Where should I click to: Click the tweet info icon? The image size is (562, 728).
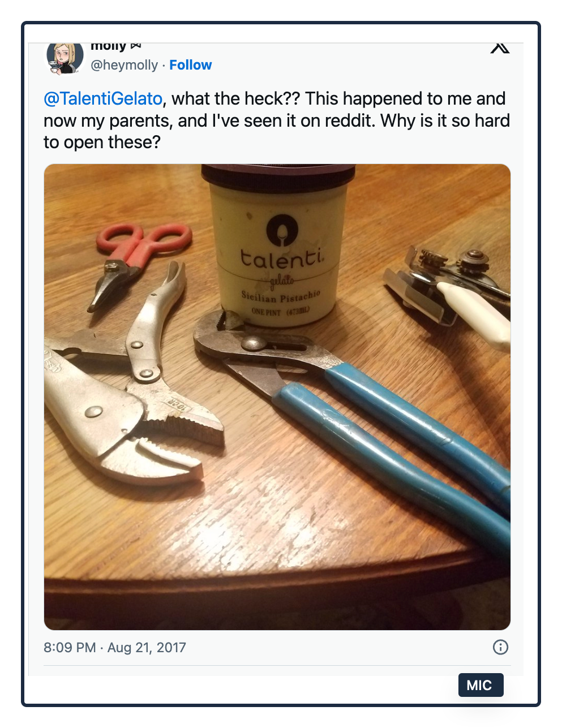[x=500, y=647]
